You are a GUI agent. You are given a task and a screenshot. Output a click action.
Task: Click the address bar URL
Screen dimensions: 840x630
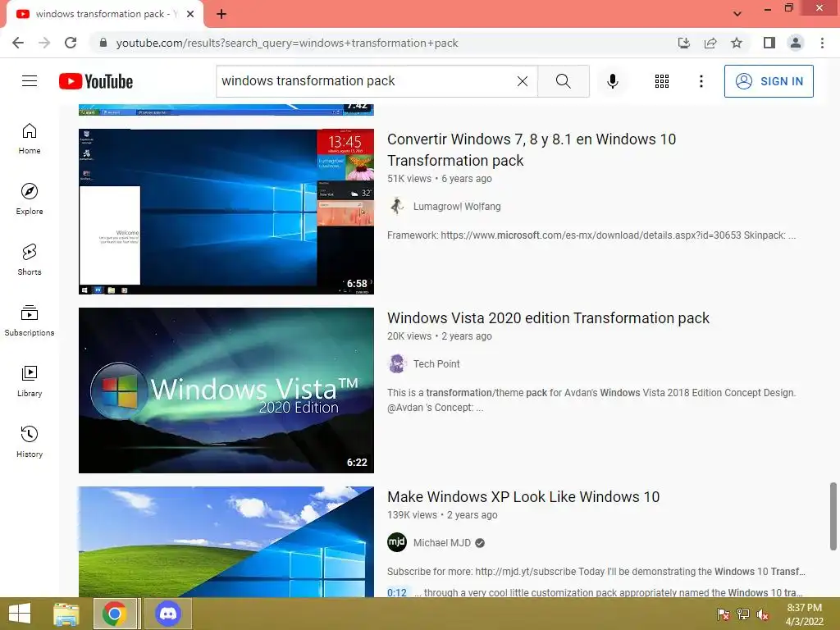pos(286,43)
